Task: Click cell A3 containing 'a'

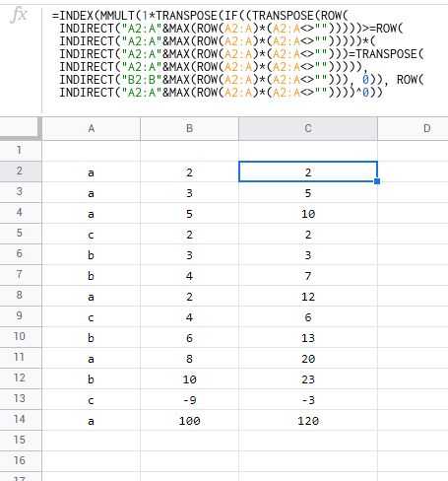Action: pyautogui.click(x=92, y=192)
